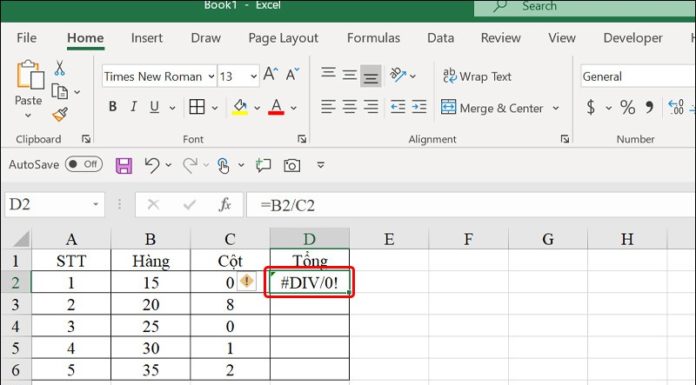The width and height of the screenshot is (696, 385).
Task: Open Customize Quick Access Toolbar arrow
Action: click(320, 165)
